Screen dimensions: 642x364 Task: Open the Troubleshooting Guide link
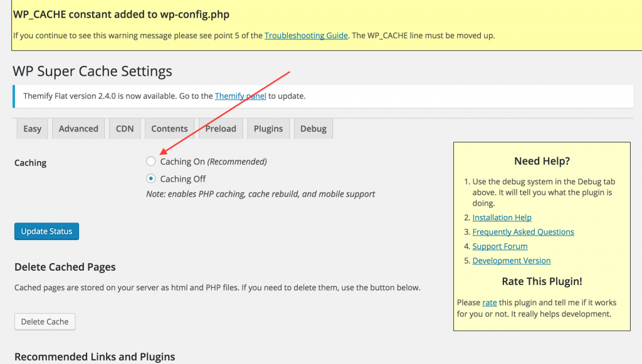pos(306,36)
